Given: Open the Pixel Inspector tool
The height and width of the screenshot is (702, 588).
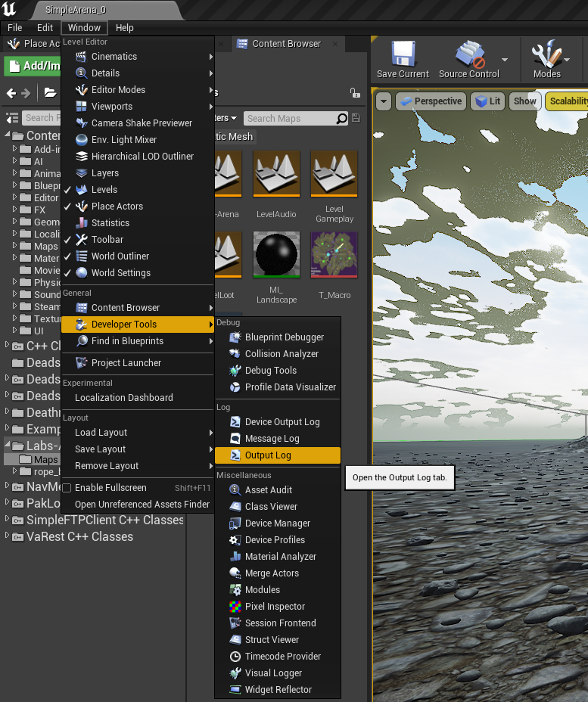Looking at the screenshot, I should pyautogui.click(x=275, y=607).
